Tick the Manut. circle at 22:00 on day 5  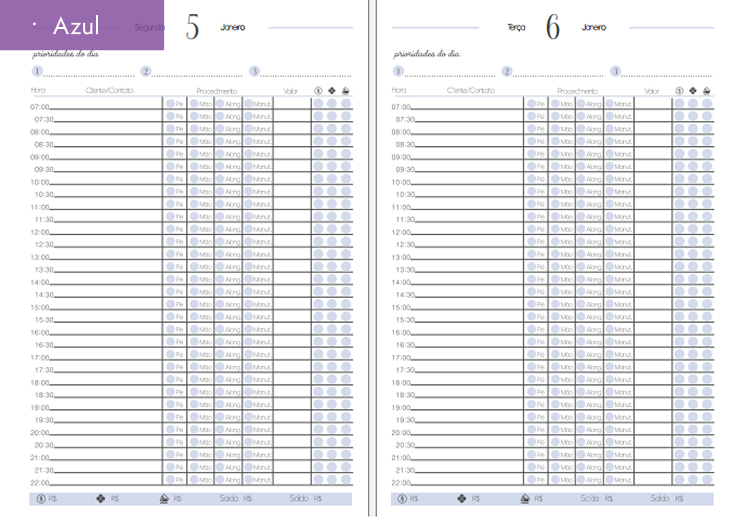click(250, 480)
